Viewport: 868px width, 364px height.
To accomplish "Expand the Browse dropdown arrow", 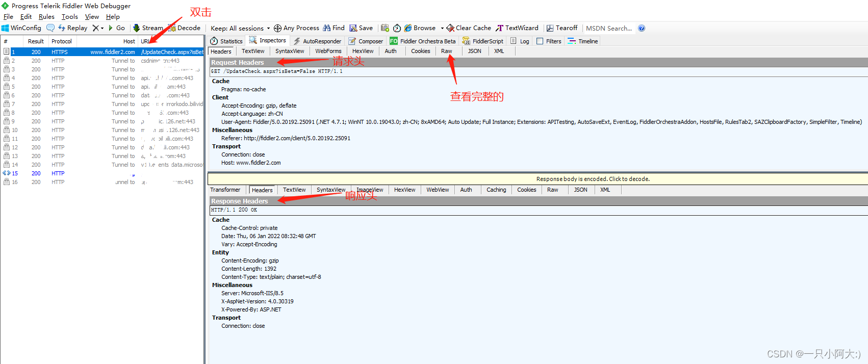I will coord(442,29).
